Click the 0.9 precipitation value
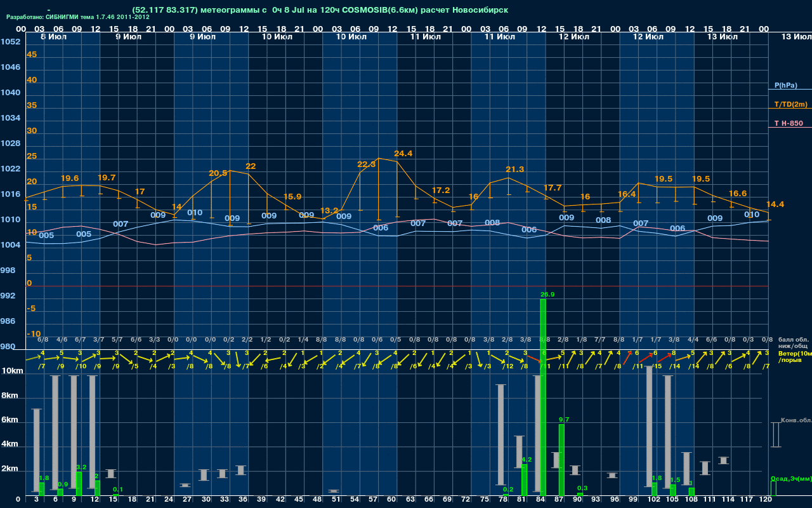Image resolution: width=812 pixels, height=508 pixels. [63, 485]
